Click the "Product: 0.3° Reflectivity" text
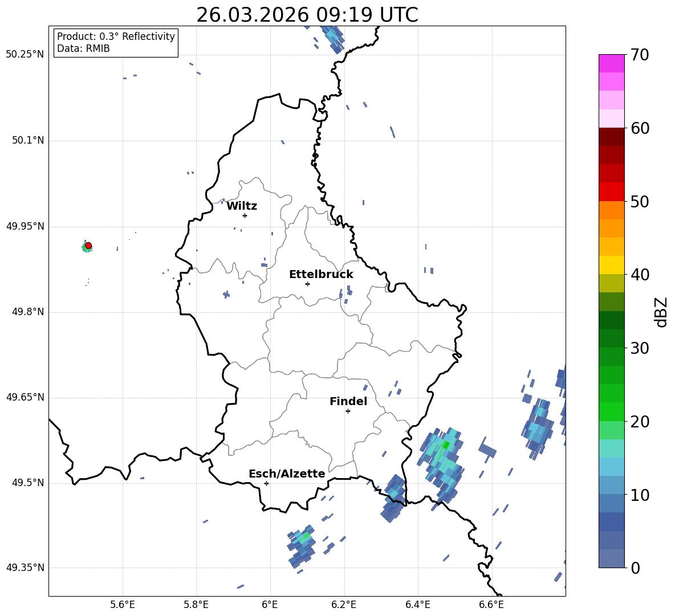675x616 pixels. coord(116,36)
